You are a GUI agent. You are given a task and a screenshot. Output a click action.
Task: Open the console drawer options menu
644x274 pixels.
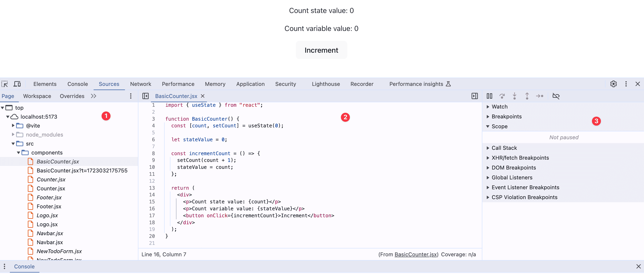pyautogui.click(x=4, y=267)
